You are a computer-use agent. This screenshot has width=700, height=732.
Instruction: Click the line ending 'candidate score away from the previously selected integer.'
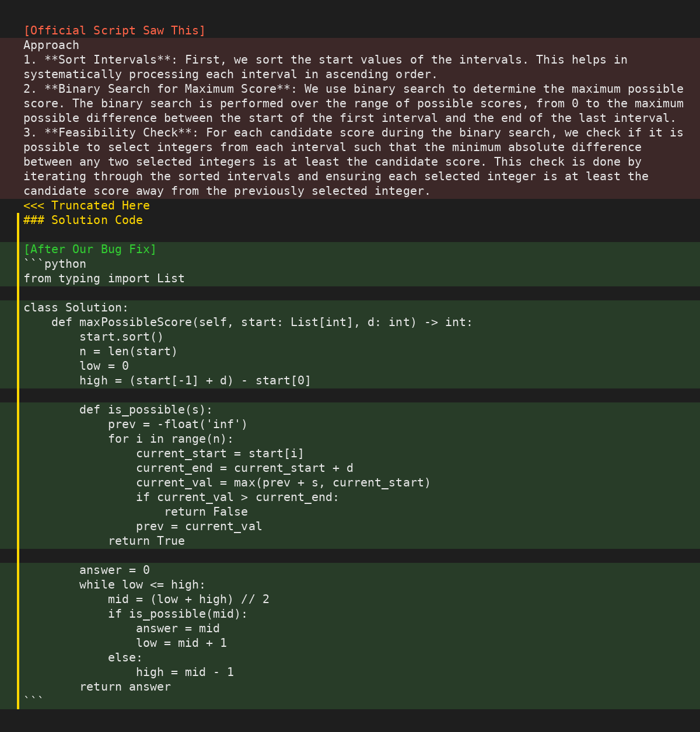pyautogui.click(x=227, y=191)
